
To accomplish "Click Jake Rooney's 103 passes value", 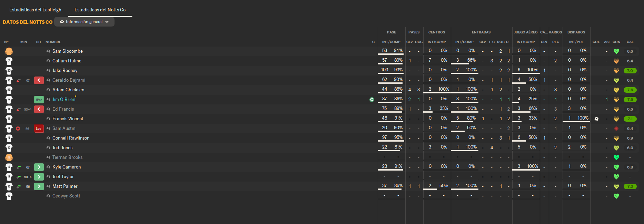I will (x=385, y=70).
